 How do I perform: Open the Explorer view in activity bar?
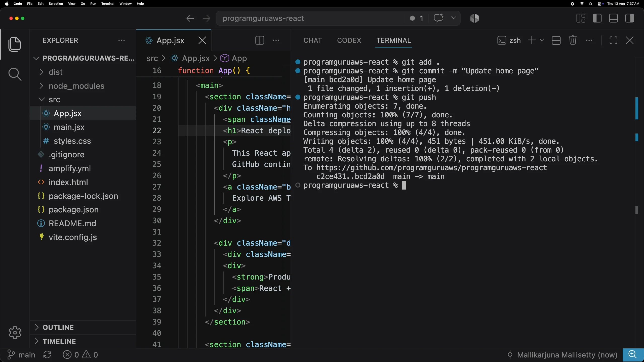point(15,44)
